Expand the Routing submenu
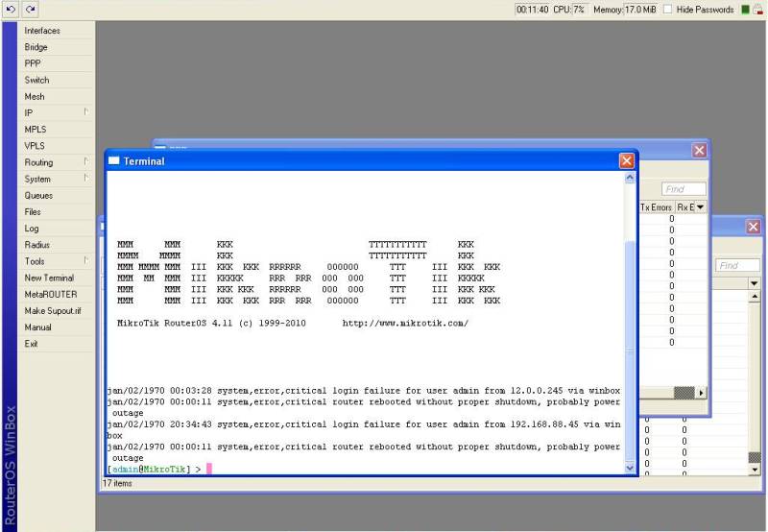 click(x=55, y=162)
